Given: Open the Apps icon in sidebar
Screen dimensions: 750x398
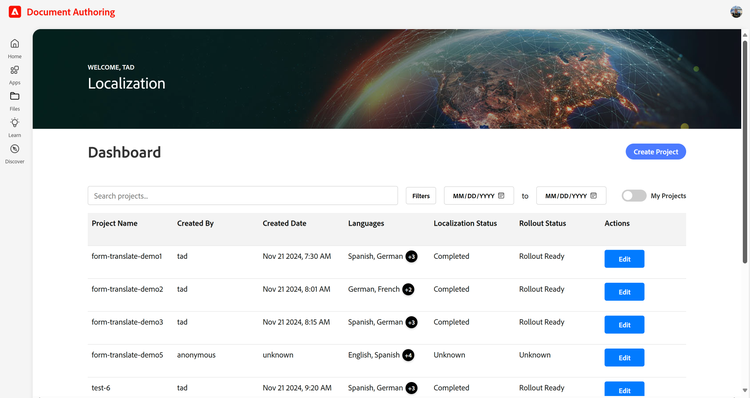Looking at the screenshot, I should pos(15,70).
